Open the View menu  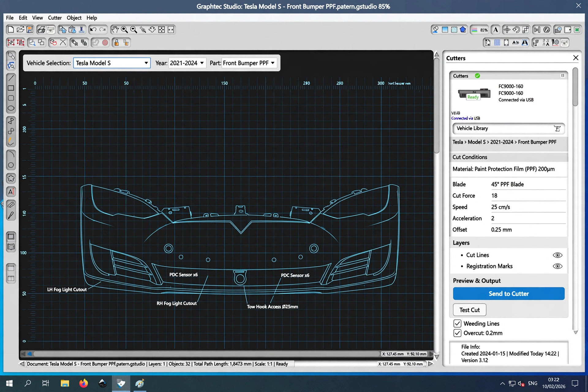[x=37, y=18]
